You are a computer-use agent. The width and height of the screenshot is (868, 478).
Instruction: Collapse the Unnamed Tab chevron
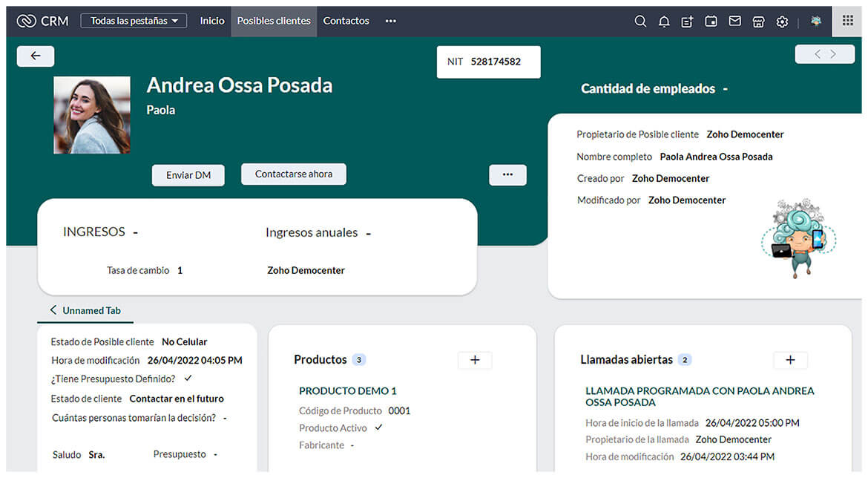click(53, 310)
